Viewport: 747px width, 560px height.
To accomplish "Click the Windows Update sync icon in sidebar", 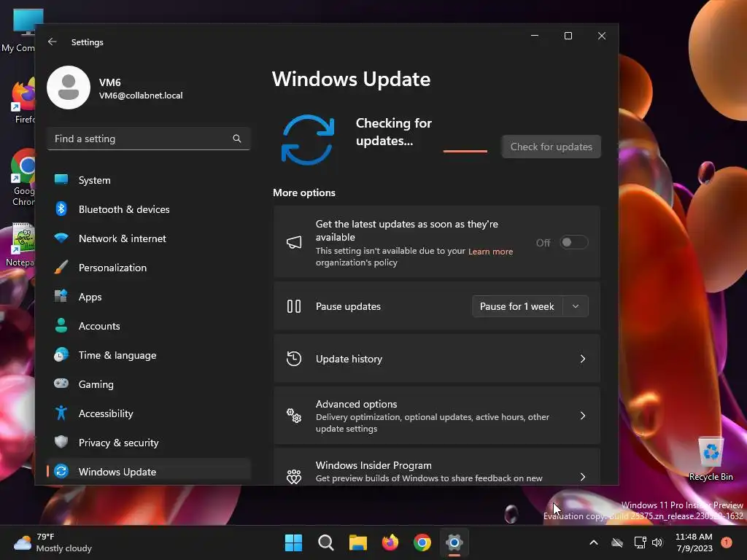I will pos(61,471).
